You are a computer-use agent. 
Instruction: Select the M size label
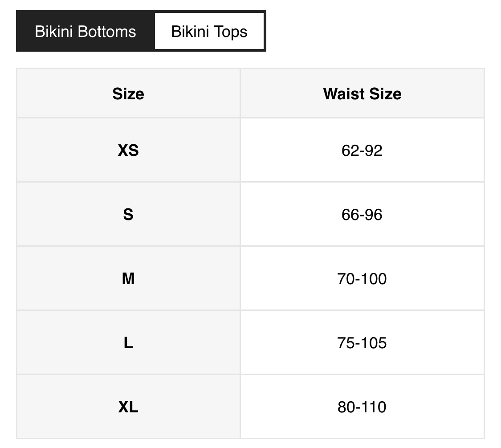pos(128,279)
